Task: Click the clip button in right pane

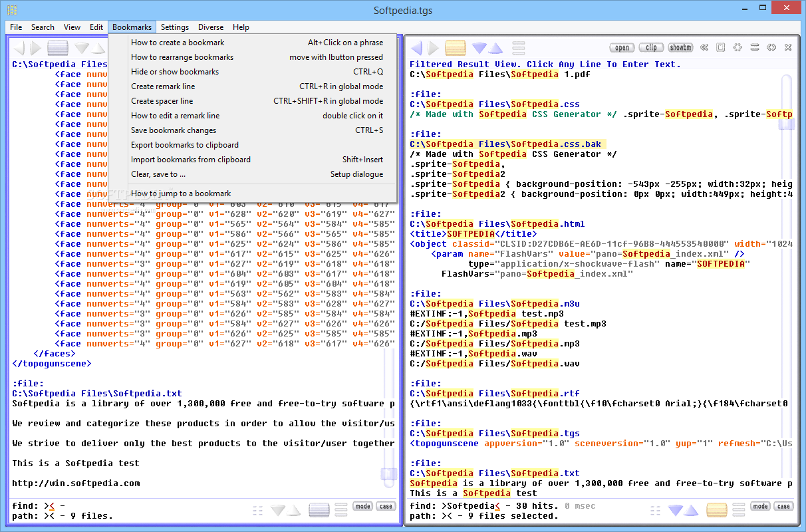Action: coord(652,47)
